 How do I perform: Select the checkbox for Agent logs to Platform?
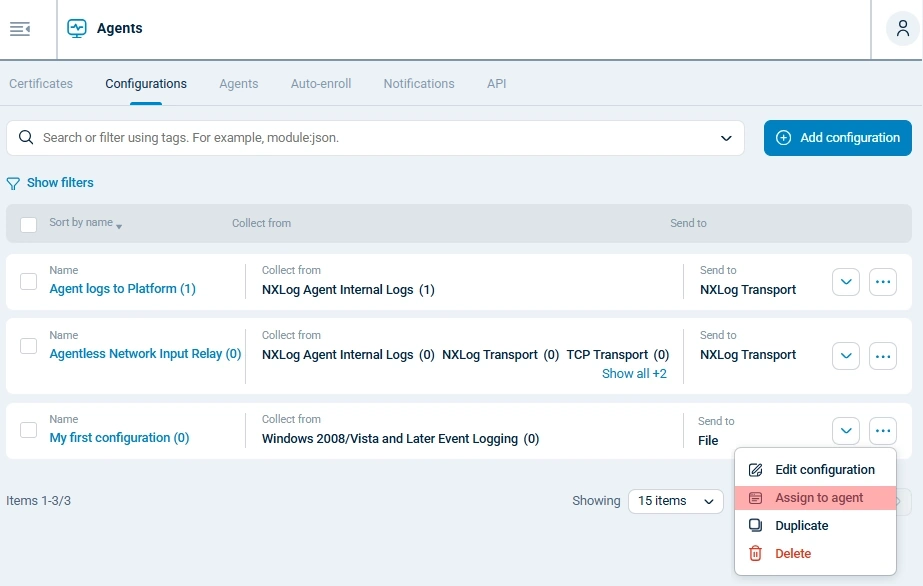(x=28, y=281)
